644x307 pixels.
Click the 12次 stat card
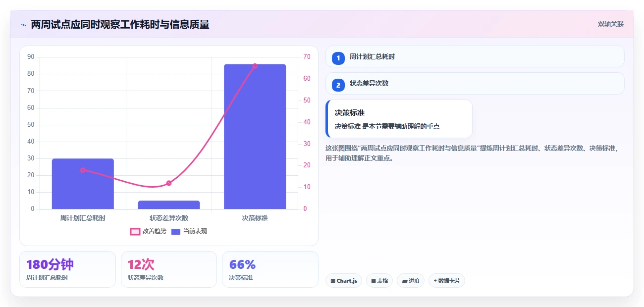click(x=169, y=269)
